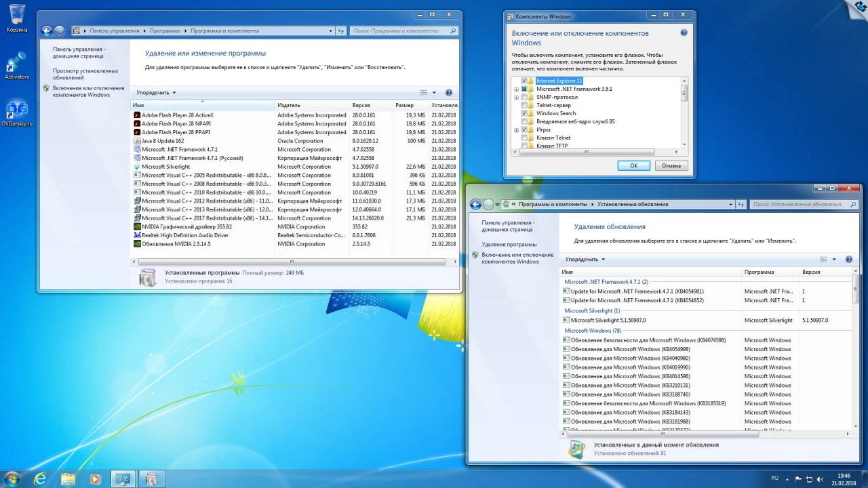Select the Microsoft Silverlight program entry
This screenshot has height=488, width=868.
296,167
